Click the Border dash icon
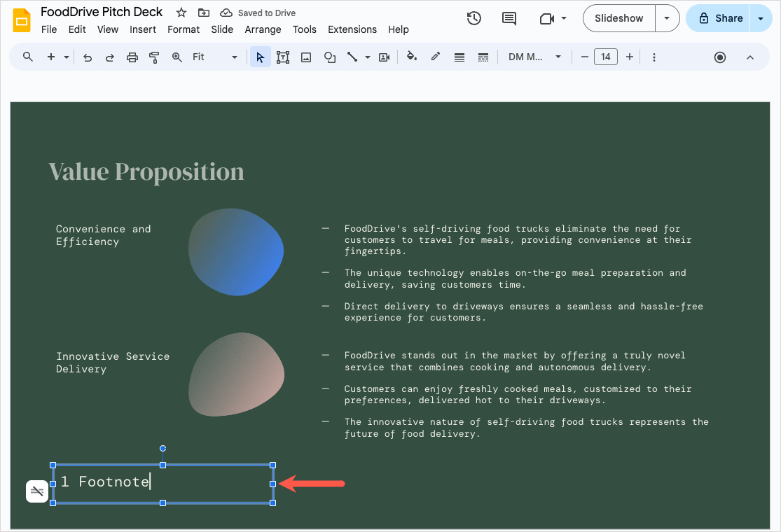This screenshot has height=532, width=781. (483, 57)
